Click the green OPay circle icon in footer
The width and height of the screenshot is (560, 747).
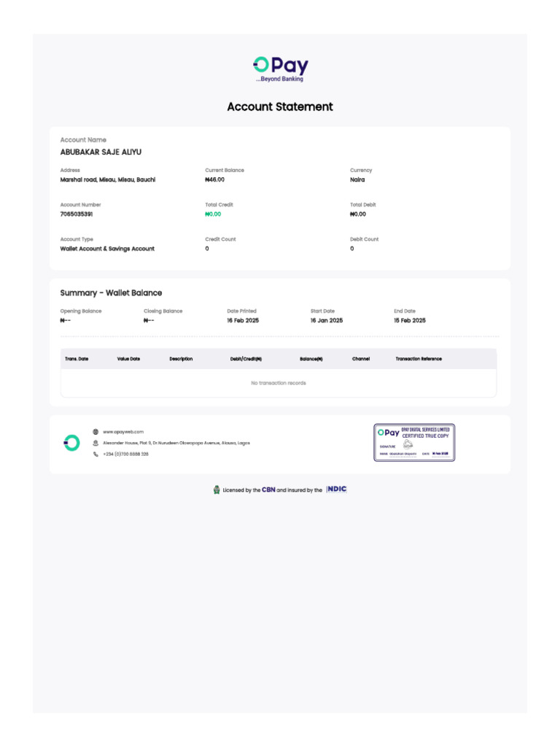coord(71,442)
